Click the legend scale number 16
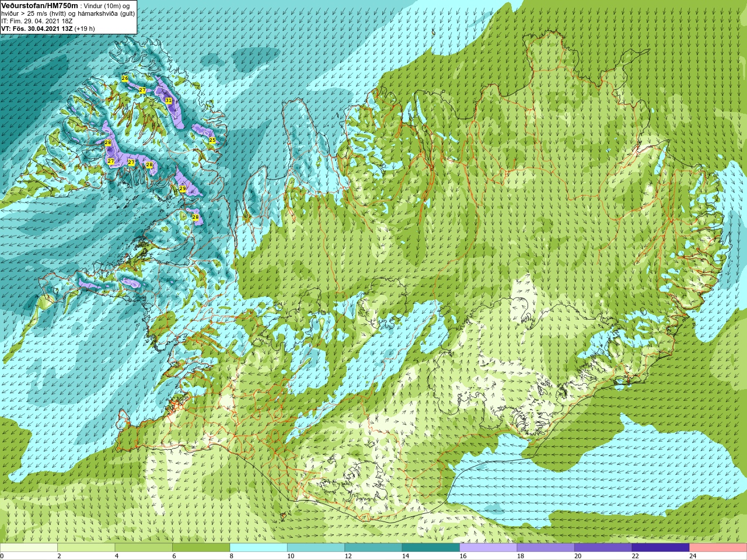 point(462,556)
